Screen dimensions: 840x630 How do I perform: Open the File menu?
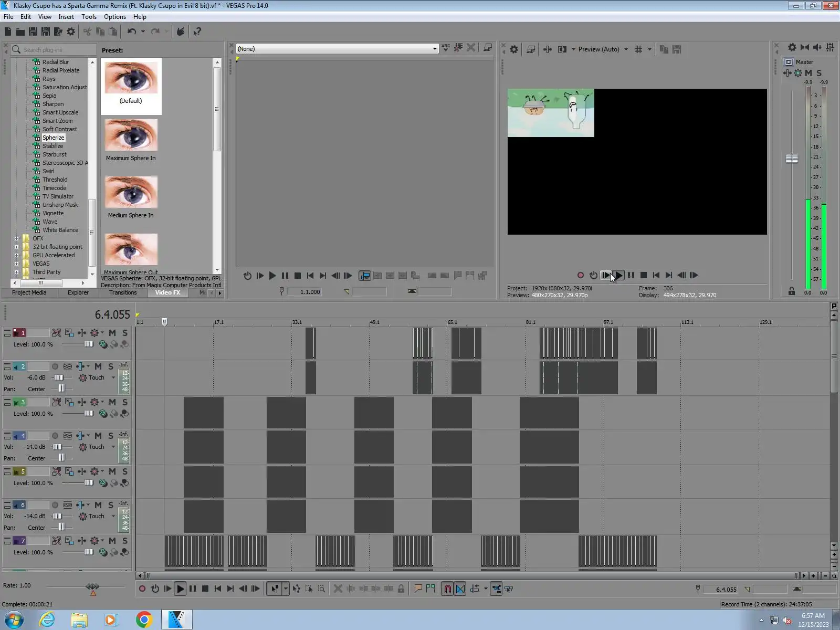[x=8, y=17]
